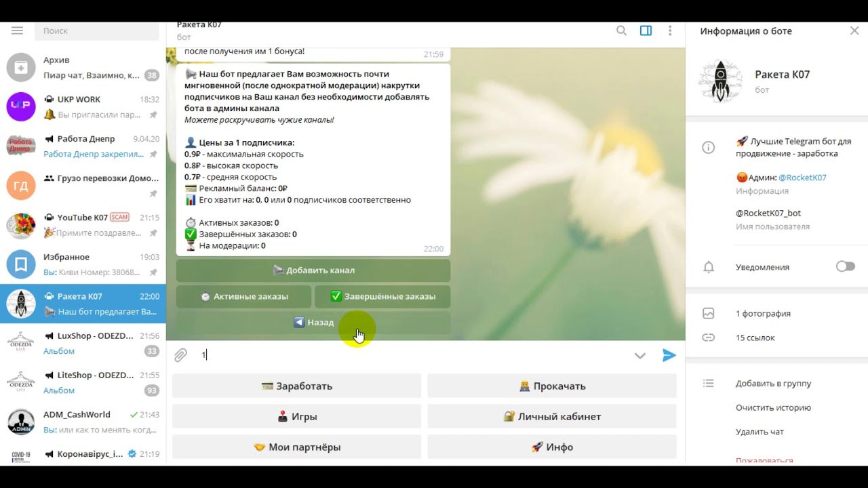Screen dimensions: 868x488
Task: Click the photo icon beside 1 фотография
Action: click(709, 313)
